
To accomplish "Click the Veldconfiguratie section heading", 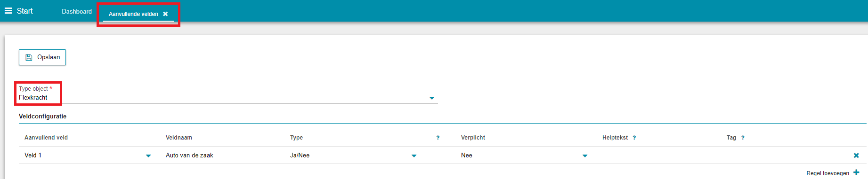I will [x=42, y=117].
